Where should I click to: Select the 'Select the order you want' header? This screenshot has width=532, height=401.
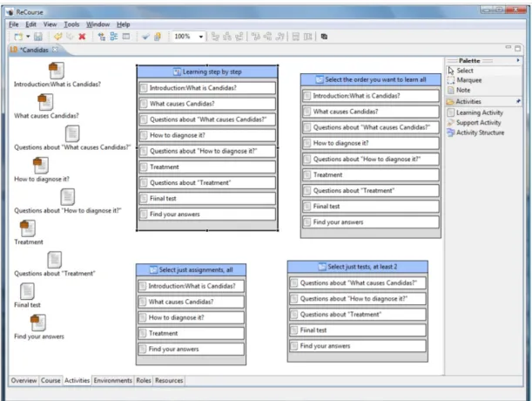point(371,80)
